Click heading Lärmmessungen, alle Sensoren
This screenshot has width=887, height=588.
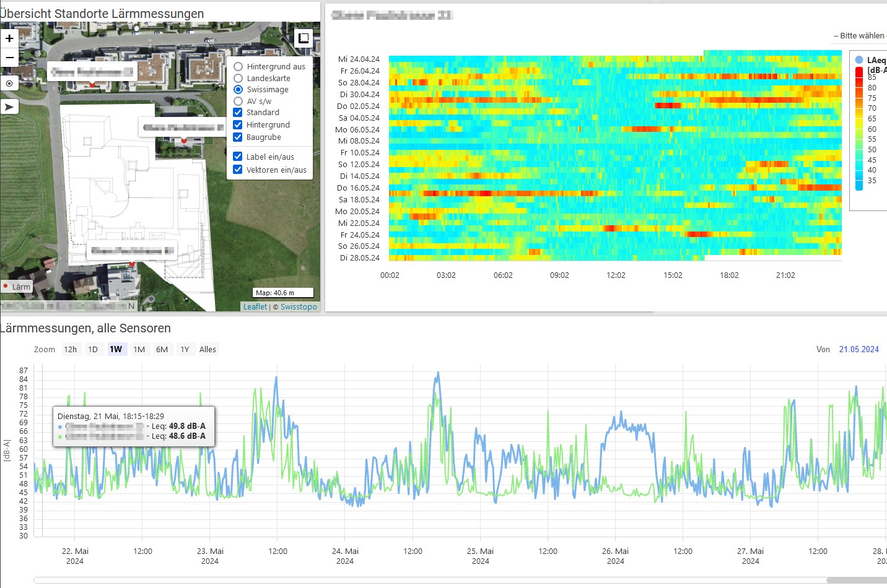[x=85, y=328]
